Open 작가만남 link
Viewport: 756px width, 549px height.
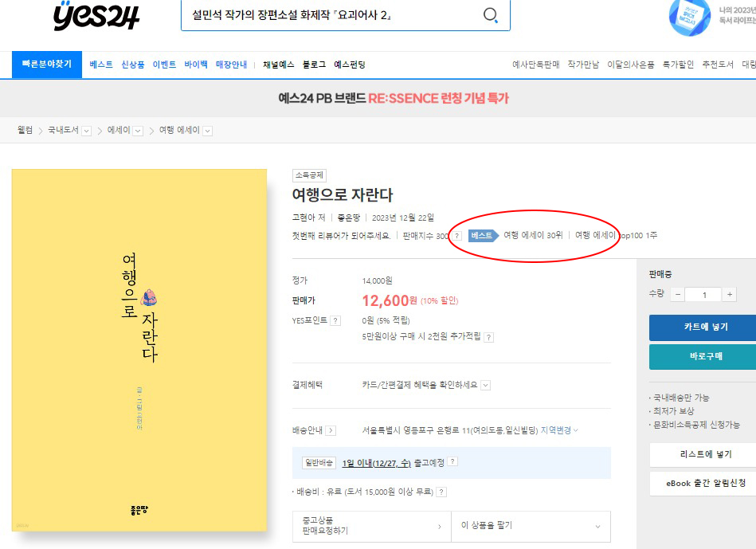583,65
